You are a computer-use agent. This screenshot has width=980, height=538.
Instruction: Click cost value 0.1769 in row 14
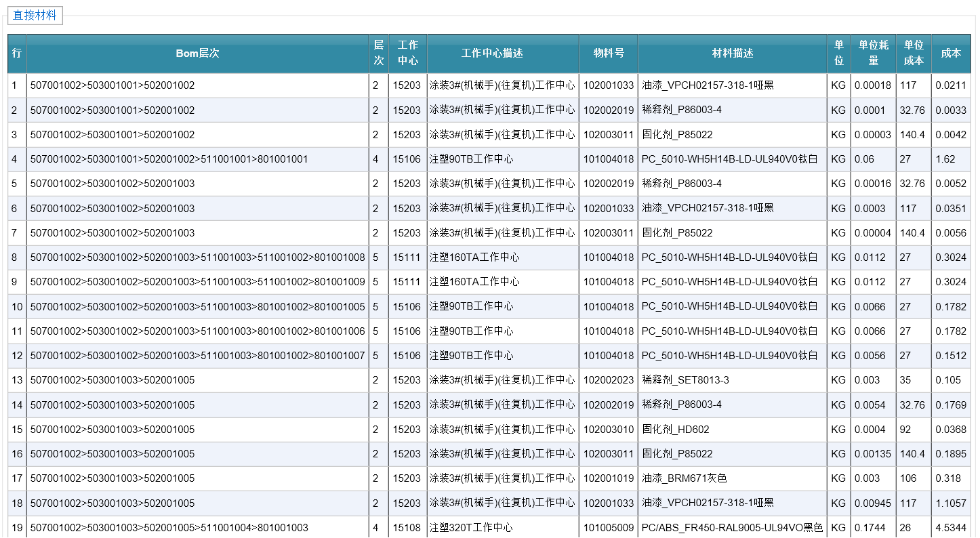tap(951, 405)
